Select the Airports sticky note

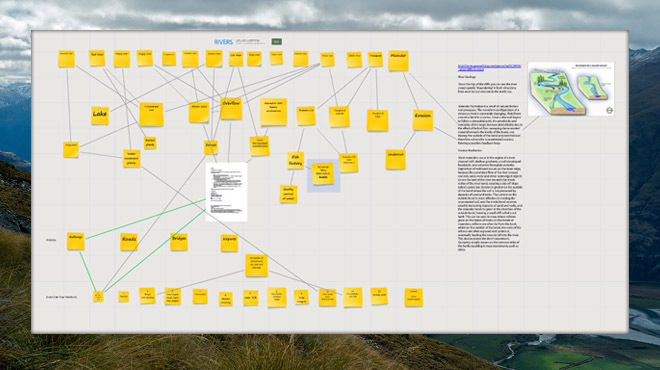[x=229, y=243]
